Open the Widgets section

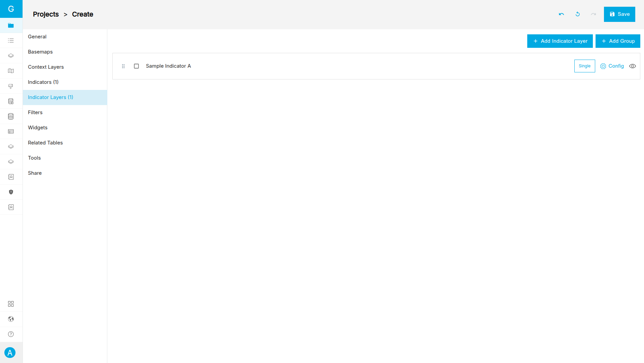click(x=38, y=128)
